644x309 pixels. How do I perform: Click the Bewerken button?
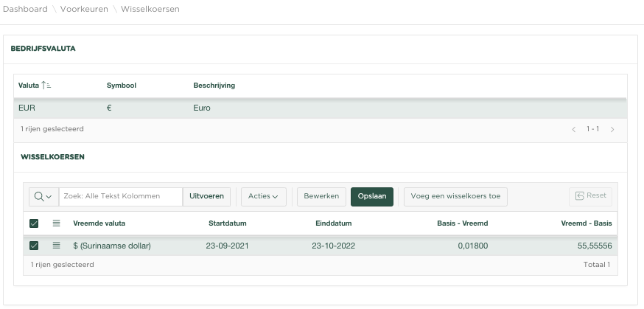321,196
